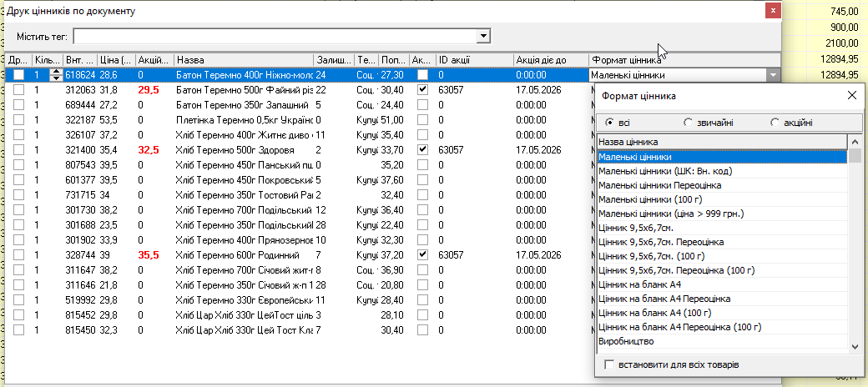Select highlighted 'Маленькі цінники' list entry
The width and height of the screenshot is (868, 387).
point(723,157)
